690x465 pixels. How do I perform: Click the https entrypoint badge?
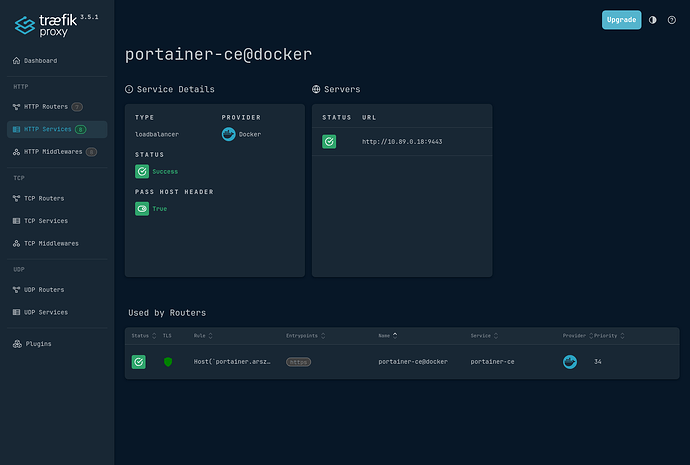point(298,361)
